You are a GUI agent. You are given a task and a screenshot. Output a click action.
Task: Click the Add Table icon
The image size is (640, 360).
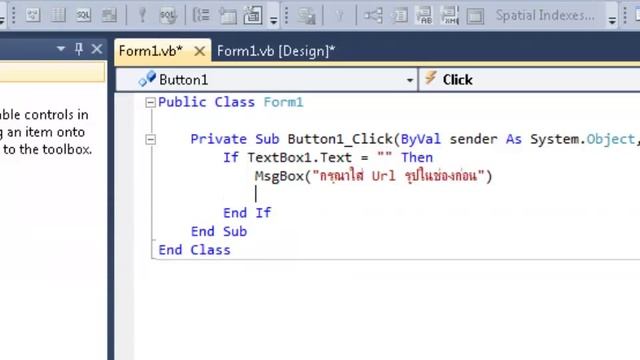[227, 15]
